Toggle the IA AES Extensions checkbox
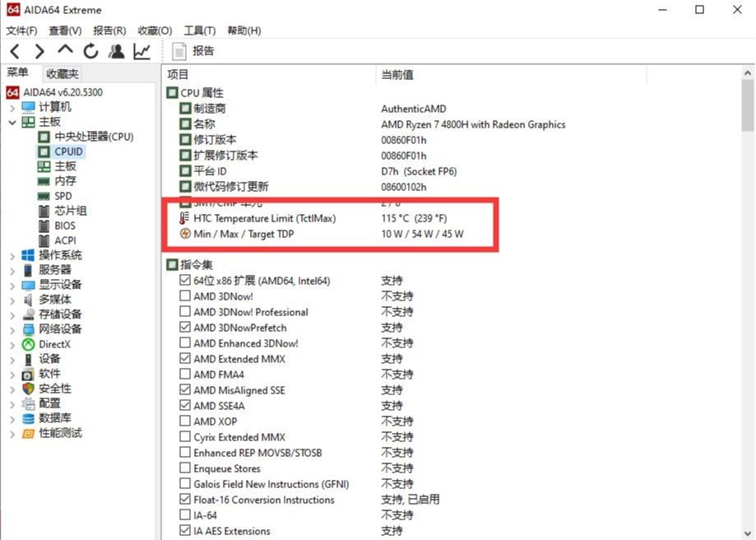The width and height of the screenshot is (756, 540). coord(185,531)
